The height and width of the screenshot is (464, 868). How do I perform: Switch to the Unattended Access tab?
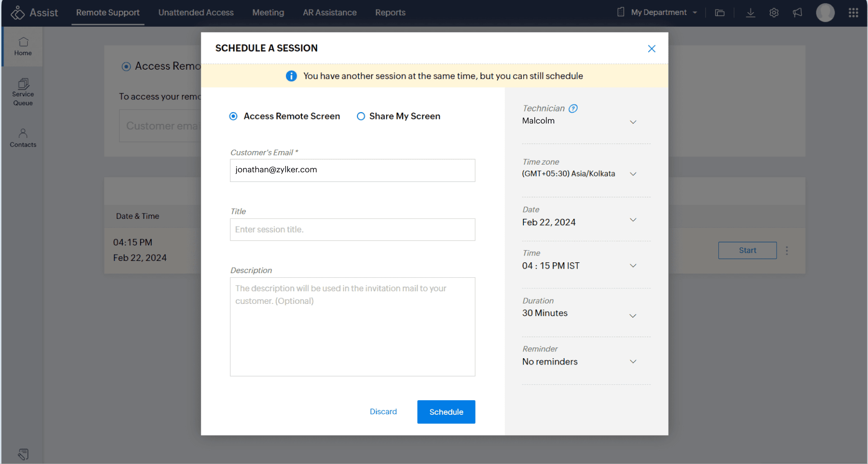[x=196, y=13]
